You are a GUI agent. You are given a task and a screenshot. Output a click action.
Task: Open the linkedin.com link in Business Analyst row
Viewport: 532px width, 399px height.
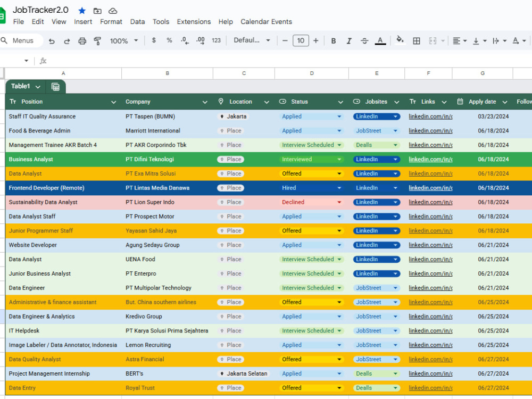(x=430, y=159)
